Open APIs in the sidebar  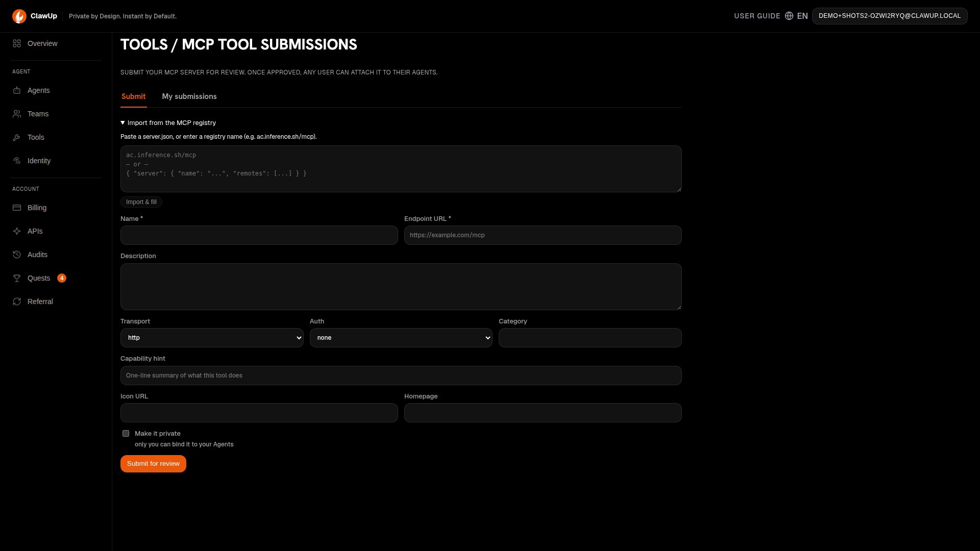click(x=56, y=231)
